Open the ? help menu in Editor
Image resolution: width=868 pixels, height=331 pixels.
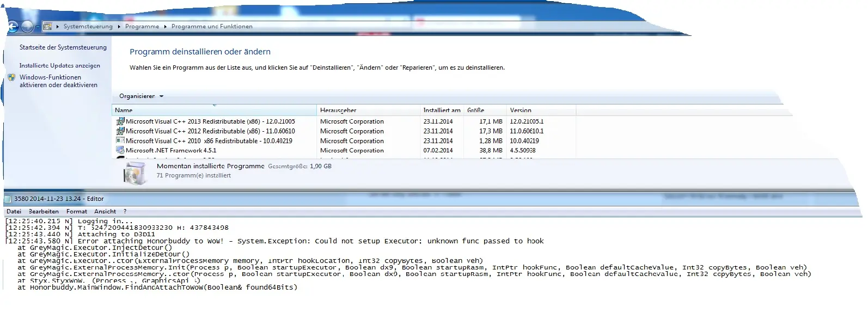click(x=125, y=211)
